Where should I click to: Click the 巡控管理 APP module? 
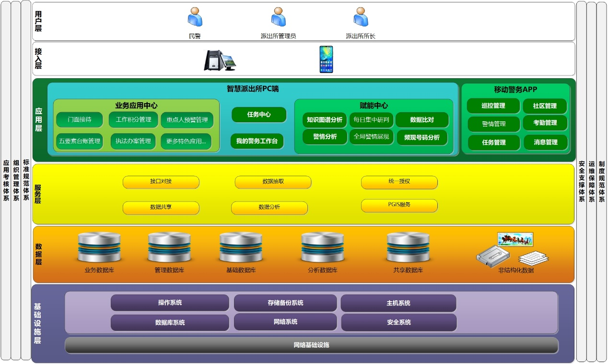493,106
